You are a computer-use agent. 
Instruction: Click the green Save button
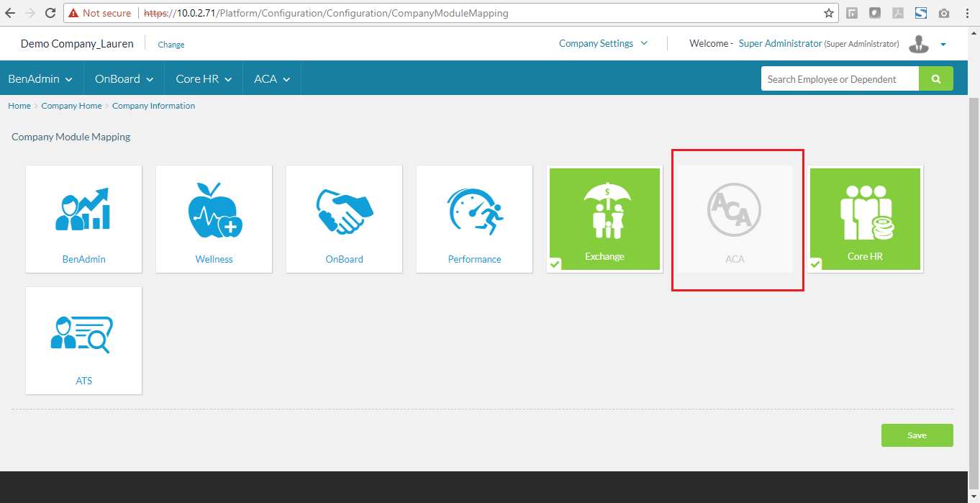click(917, 435)
